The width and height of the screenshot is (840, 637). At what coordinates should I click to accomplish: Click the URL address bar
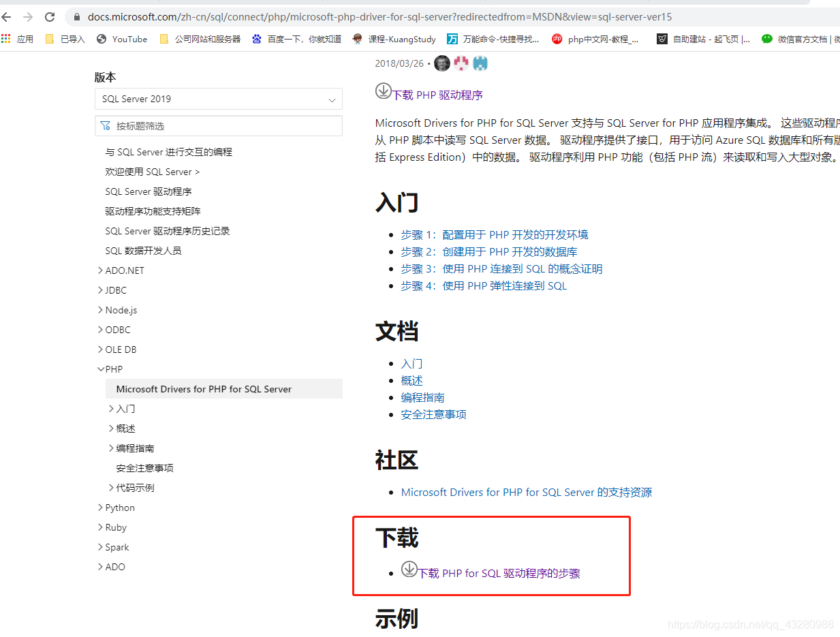(x=379, y=17)
